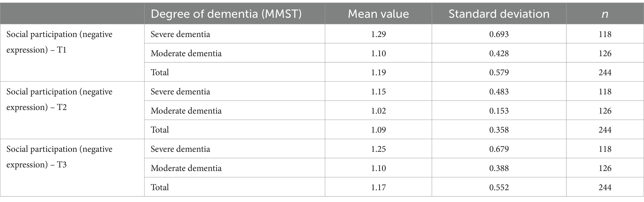Viewport: 644px width, 202px height.
Task: Click the Degree of dementia (MMST) header
Action: (226, 14)
